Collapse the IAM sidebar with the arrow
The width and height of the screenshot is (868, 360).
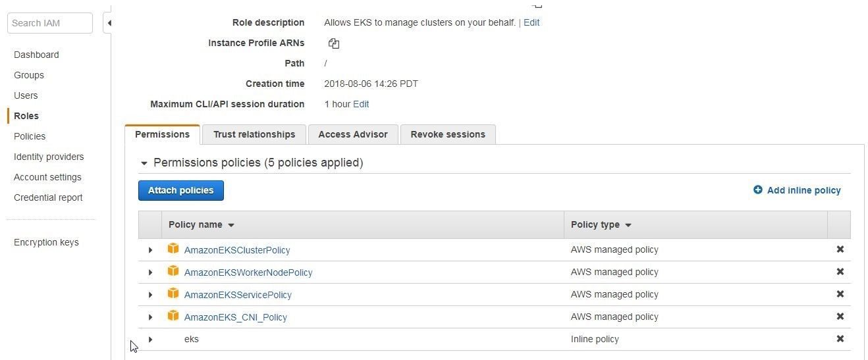pyautogui.click(x=109, y=23)
